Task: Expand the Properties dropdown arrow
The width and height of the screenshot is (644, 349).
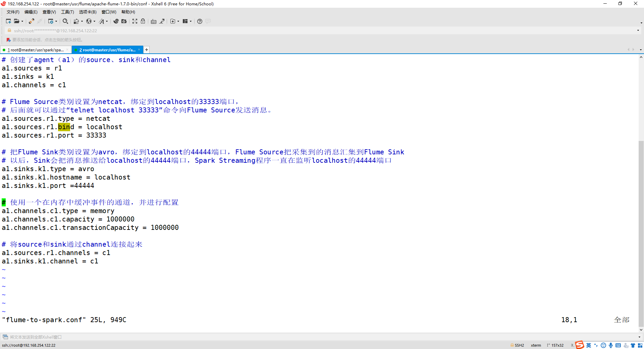Action: 56,21
